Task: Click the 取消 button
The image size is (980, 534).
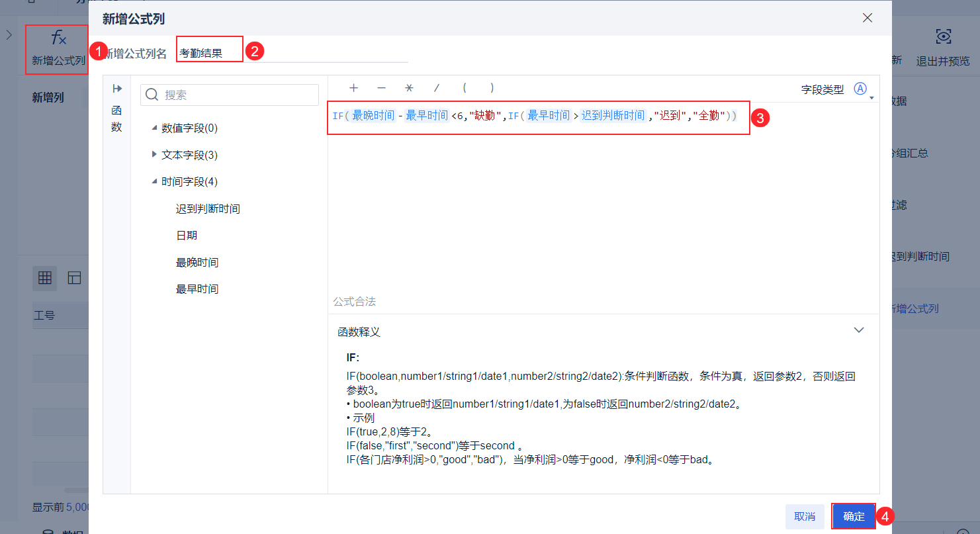Action: click(x=805, y=516)
